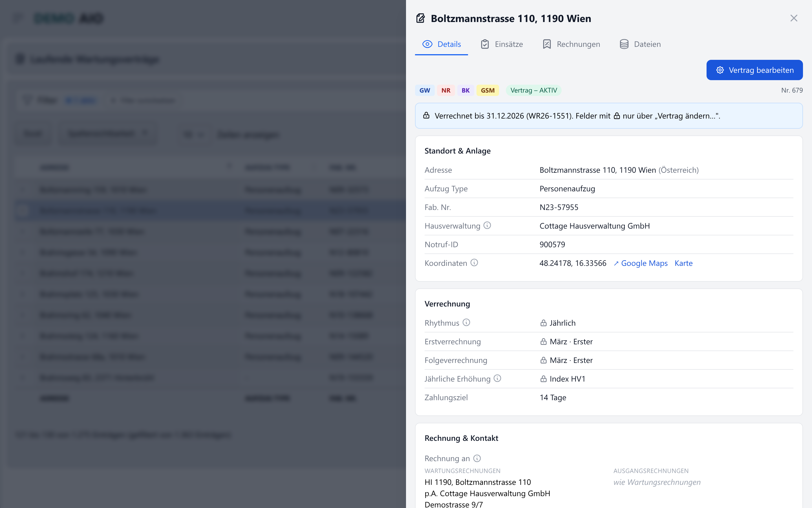Viewport: 812px width, 508px height.
Task: Open the Karte link
Action: point(683,263)
